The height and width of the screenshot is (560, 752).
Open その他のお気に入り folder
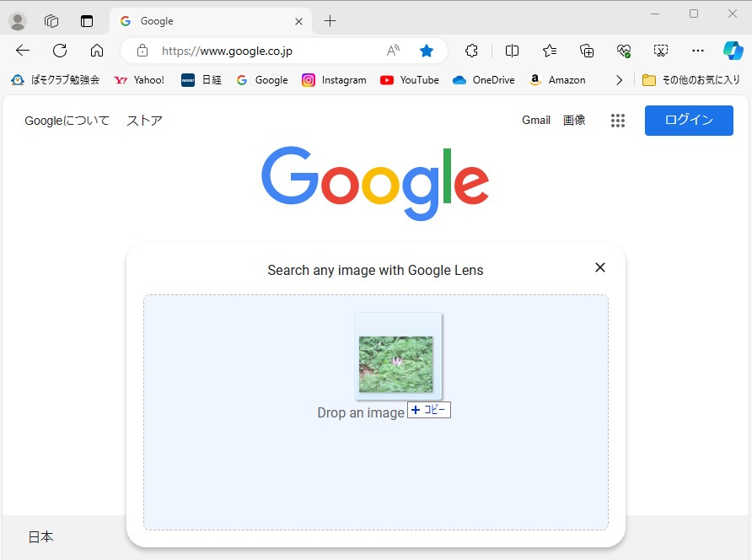(x=691, y=80)
